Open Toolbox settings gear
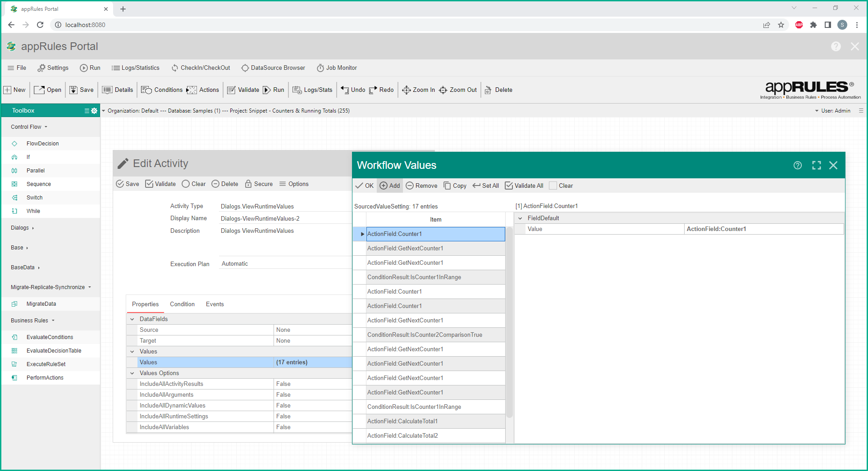The height and width of the screenshot is (471, 868). coord(94,111)
